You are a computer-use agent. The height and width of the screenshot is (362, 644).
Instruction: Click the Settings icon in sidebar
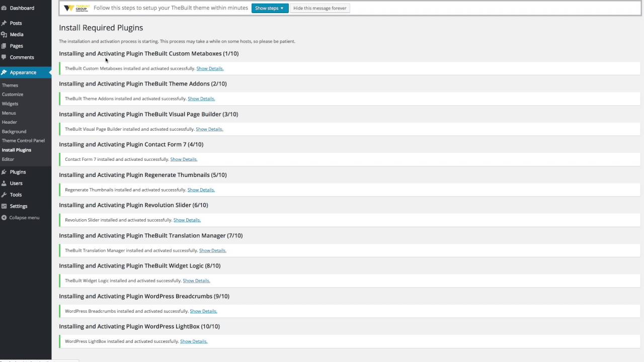4,206
